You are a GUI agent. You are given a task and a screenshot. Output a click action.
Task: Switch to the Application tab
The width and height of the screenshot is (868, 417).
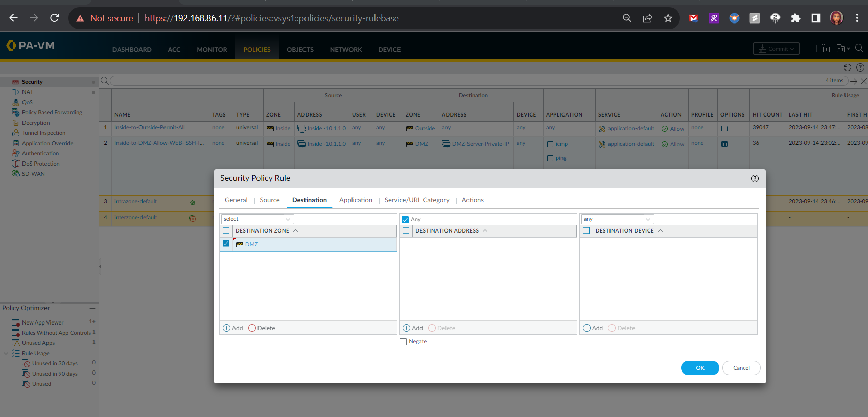pos(356,200)
